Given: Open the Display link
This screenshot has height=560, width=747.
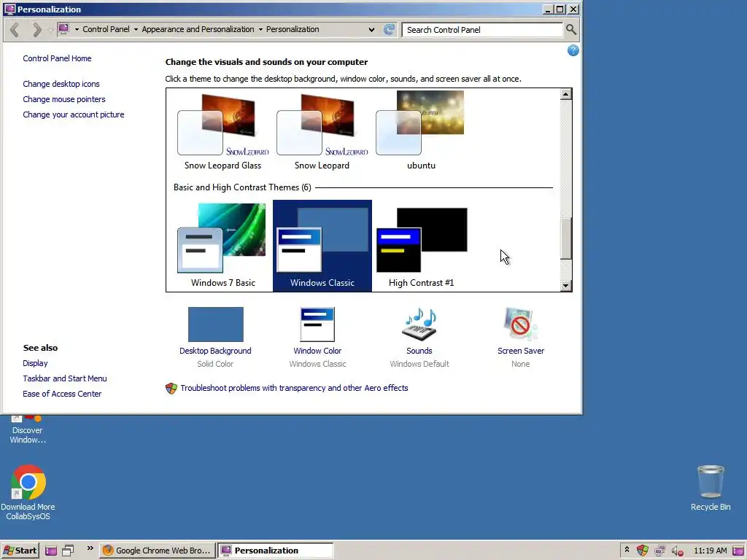Looking at the screenshot, I should (x=35, y=363).
